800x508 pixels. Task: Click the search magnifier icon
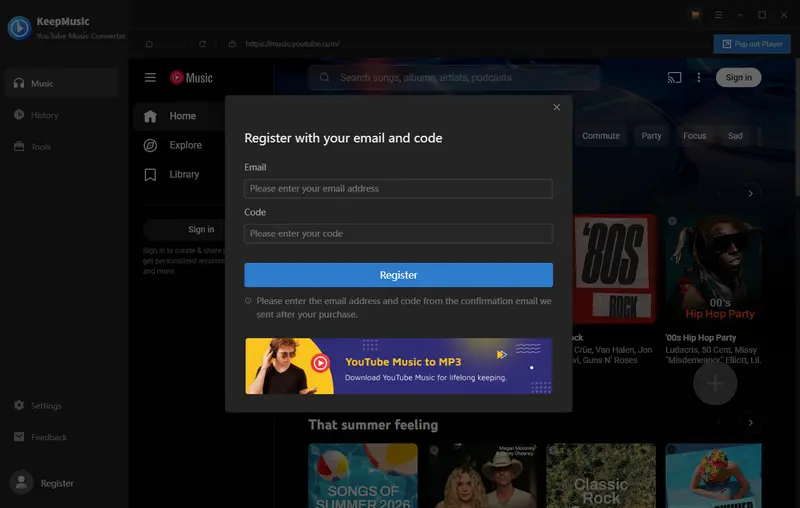pyautogui.click(x=324, y=78)
